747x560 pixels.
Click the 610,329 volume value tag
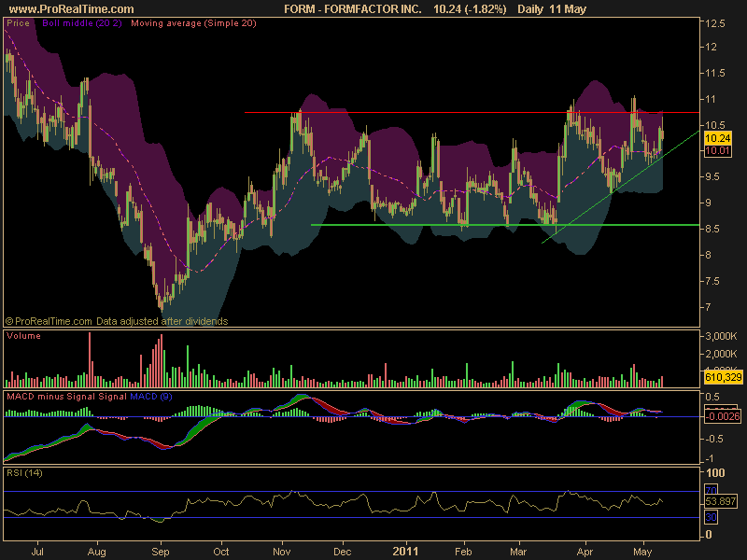tap(723, 377)
